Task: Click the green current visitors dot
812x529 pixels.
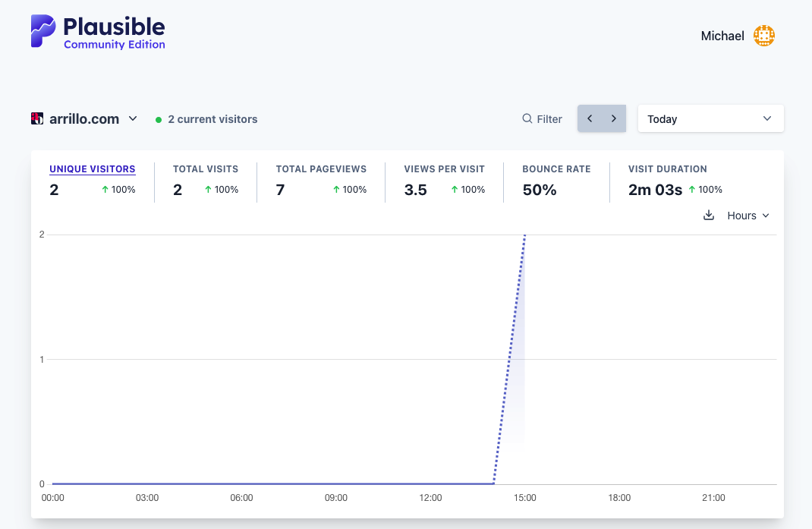Action: 159,120
